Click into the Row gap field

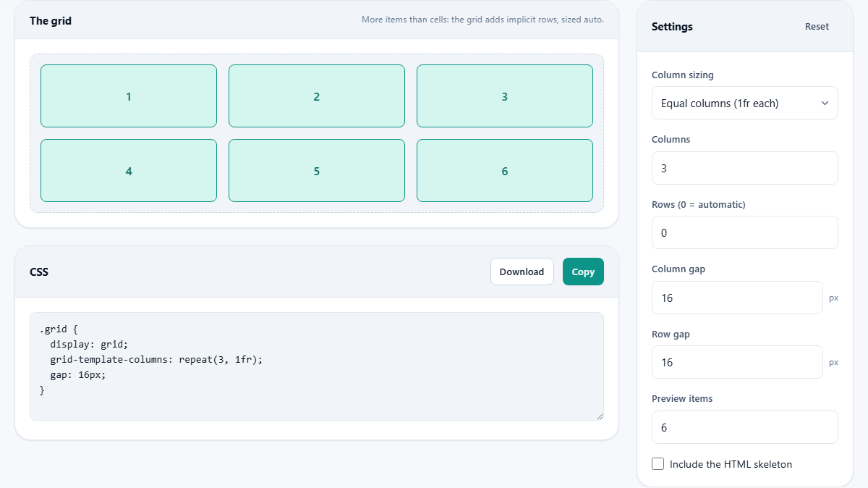(737, 362)
